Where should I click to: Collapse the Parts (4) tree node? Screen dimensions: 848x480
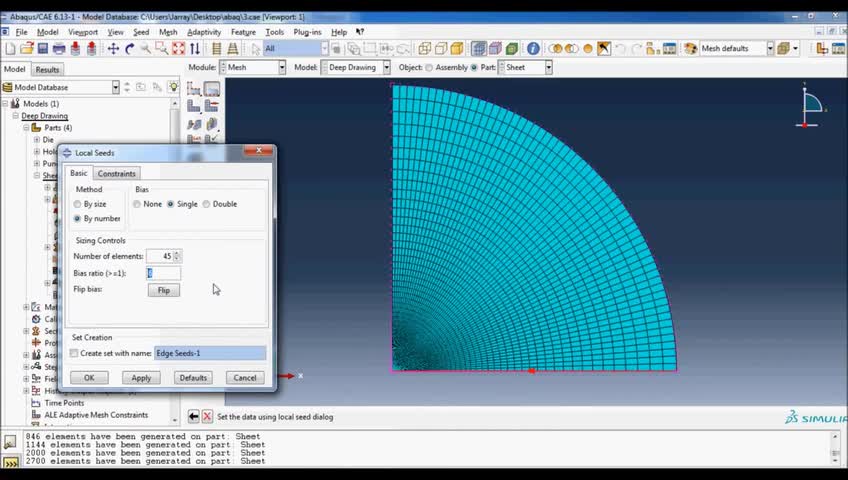[26, 128]
